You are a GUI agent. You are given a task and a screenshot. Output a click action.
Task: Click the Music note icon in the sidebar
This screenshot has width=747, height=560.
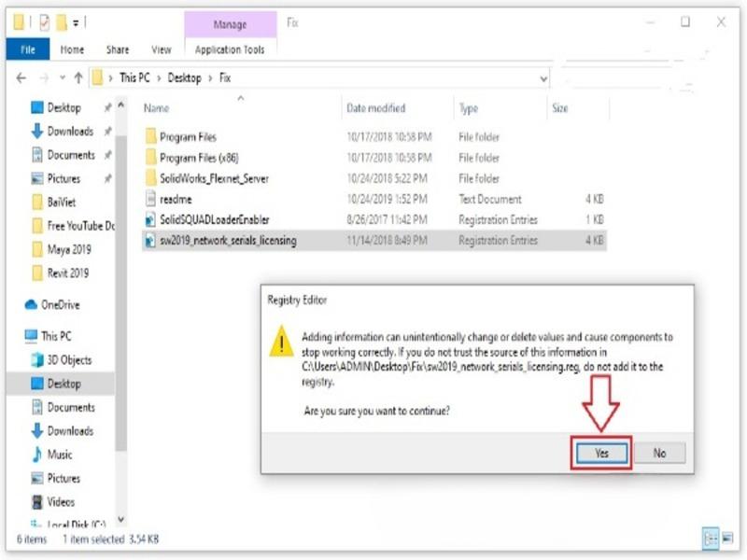tap(36, 455)
